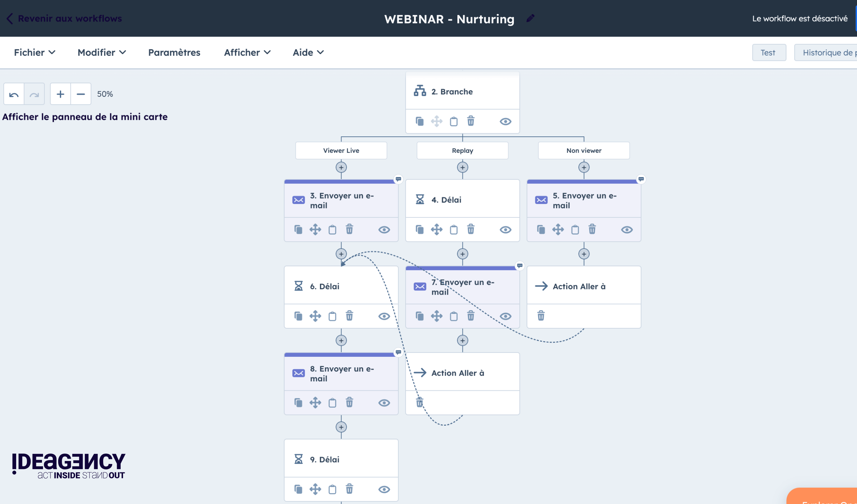The width and height of the screenshot is (857, 504).
Task: Click the zoom out minus button
Action: pos(80,94)
